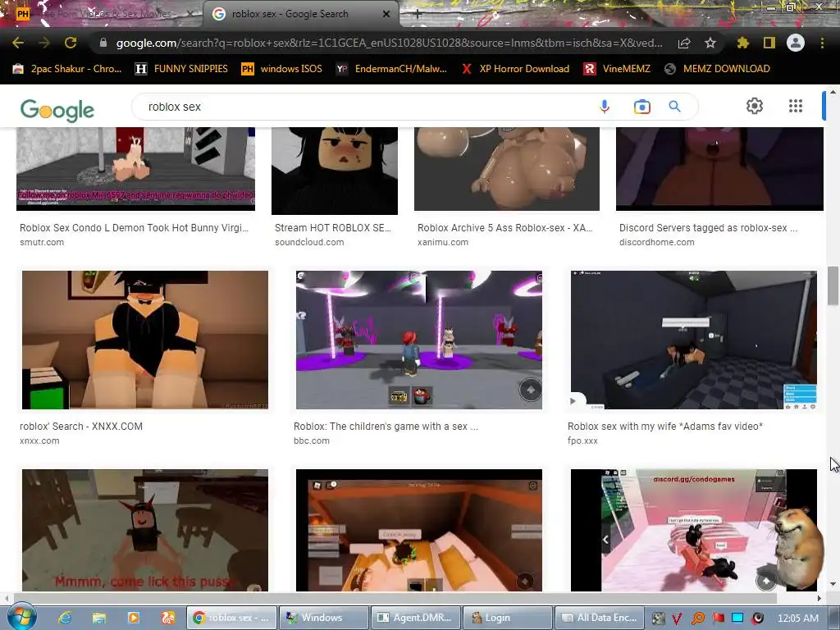The image size is (840, 630).
Task: Open the browser side panel
Action: tap(769, 43)
